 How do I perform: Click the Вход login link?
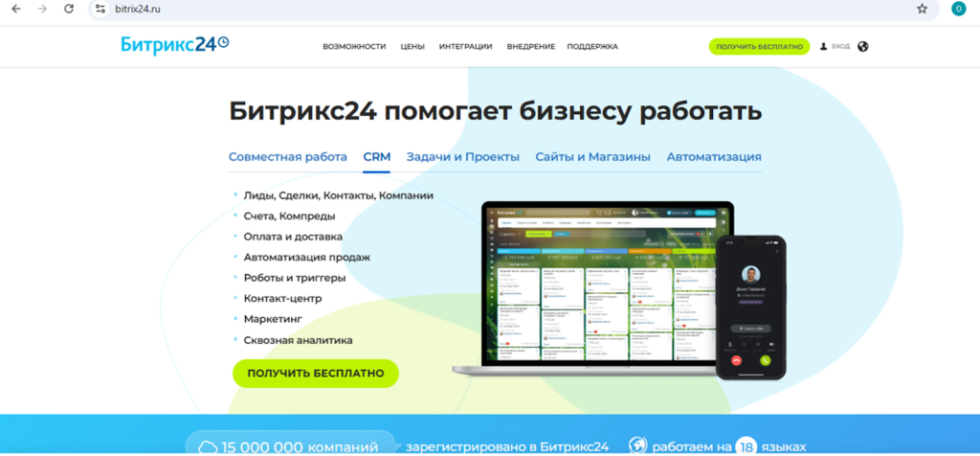click(x=835, y=46)
